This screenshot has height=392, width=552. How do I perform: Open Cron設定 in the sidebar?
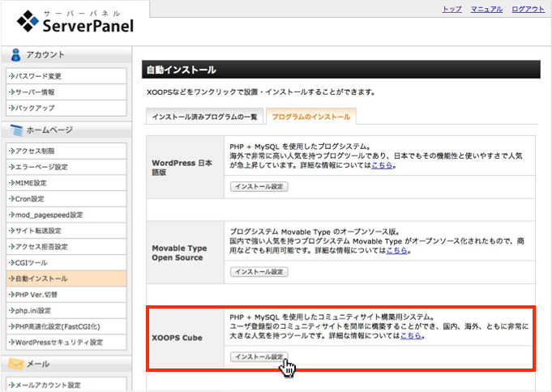[66, 198]
